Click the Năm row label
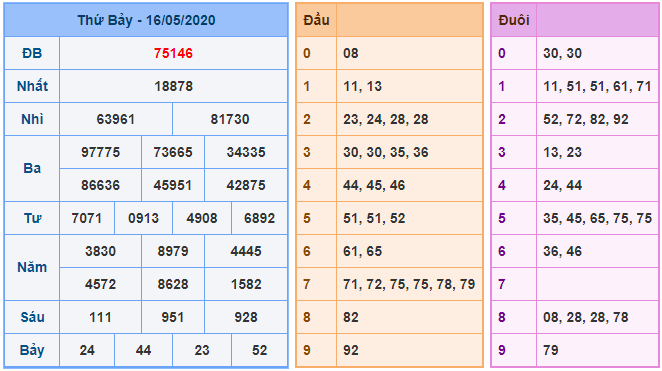662x371 pixels. tap(32, 268)
